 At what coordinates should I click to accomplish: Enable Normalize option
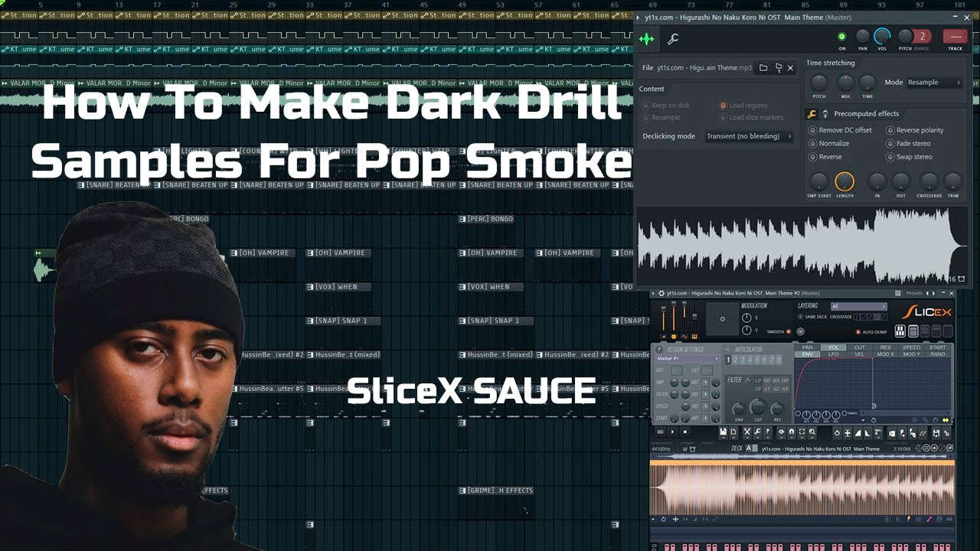829,143
